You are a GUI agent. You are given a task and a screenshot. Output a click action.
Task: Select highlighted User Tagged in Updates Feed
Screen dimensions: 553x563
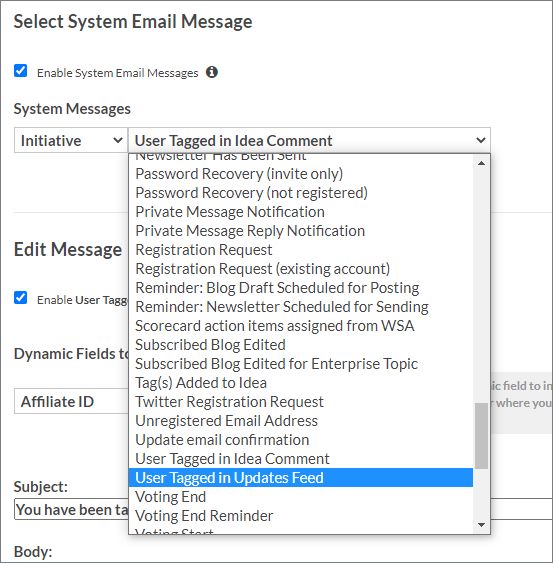click(301, 478)
